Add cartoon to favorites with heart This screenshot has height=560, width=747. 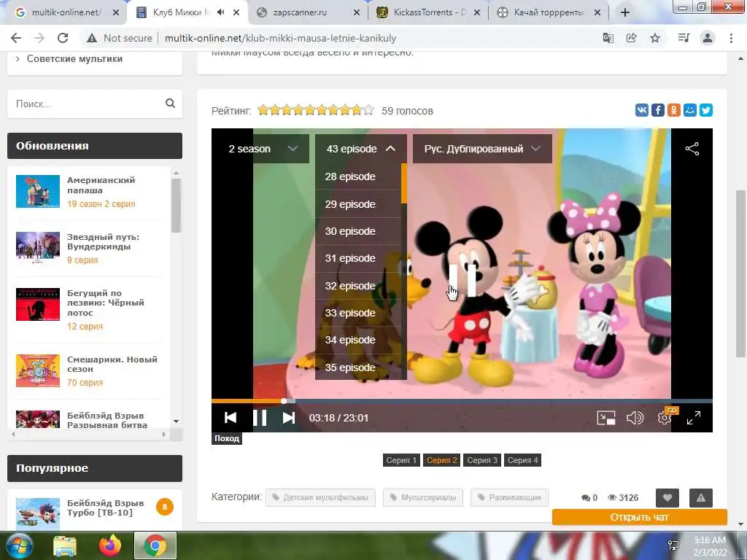(667, 498)
